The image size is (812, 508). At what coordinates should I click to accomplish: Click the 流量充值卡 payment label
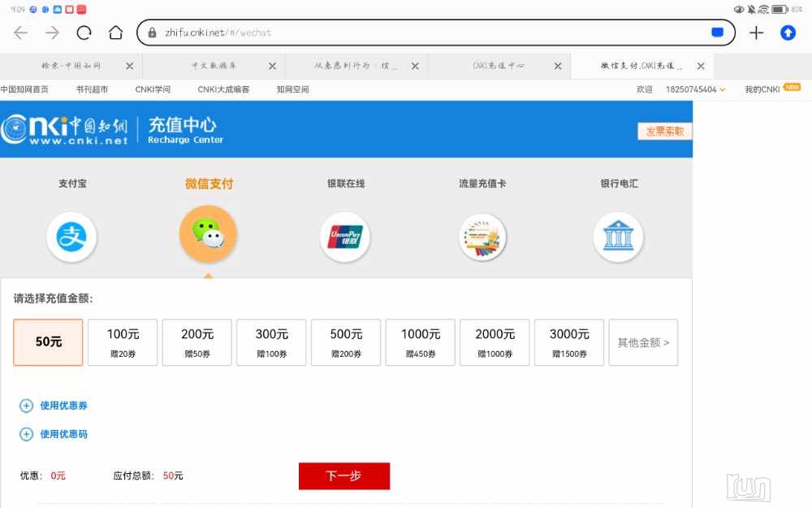pos(482,184)
